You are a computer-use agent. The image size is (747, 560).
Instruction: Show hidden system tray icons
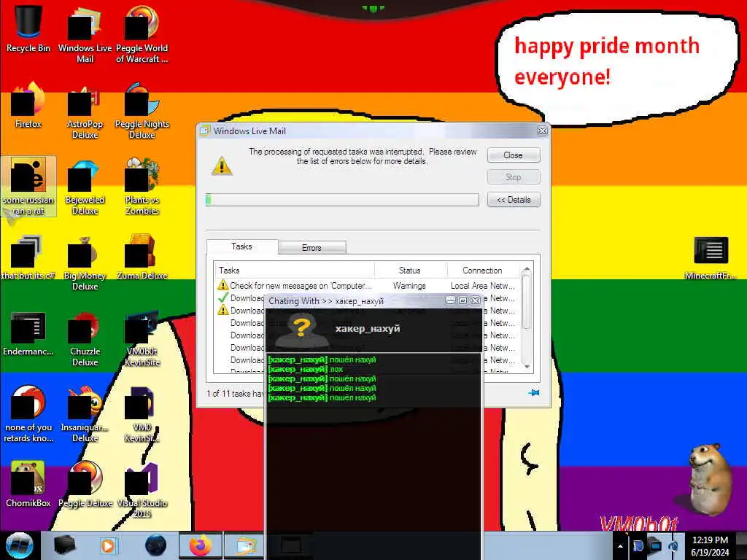(x=620, y=546)
